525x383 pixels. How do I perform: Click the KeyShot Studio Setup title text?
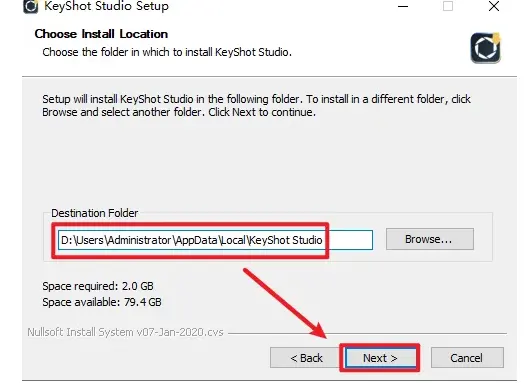point(106,6)
